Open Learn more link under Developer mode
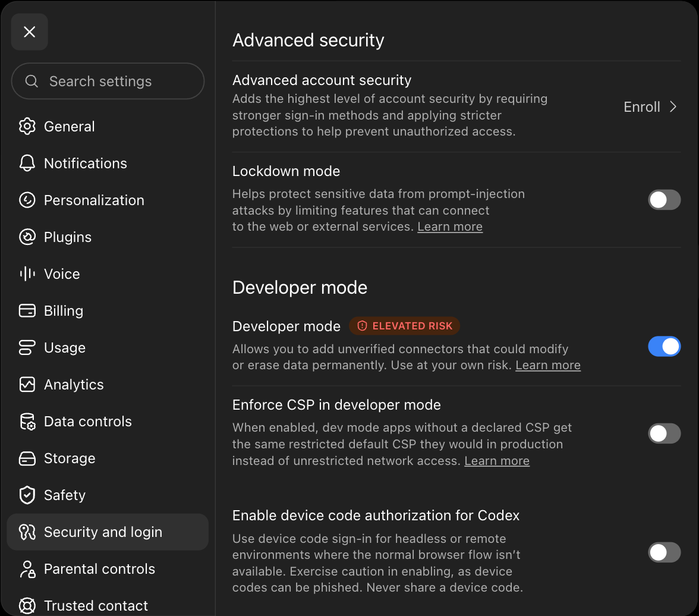This screenshot has height=616, width=699. point(548,365)
